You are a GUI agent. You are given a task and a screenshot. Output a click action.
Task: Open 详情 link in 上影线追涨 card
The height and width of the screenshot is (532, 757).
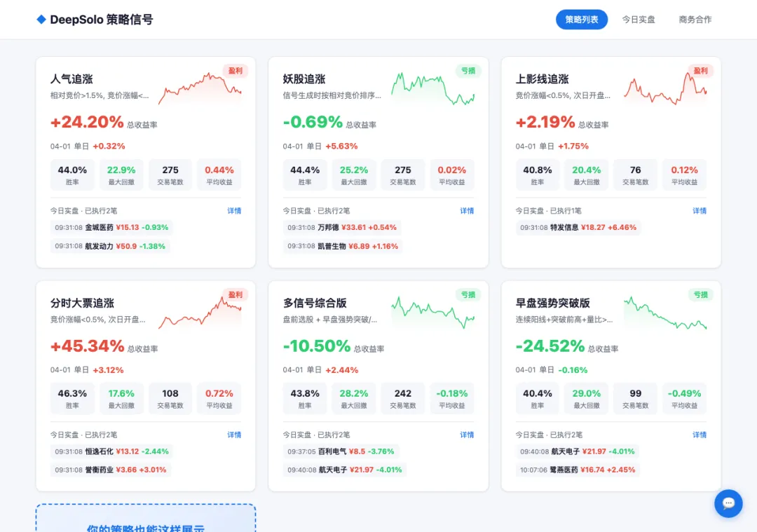700,210
